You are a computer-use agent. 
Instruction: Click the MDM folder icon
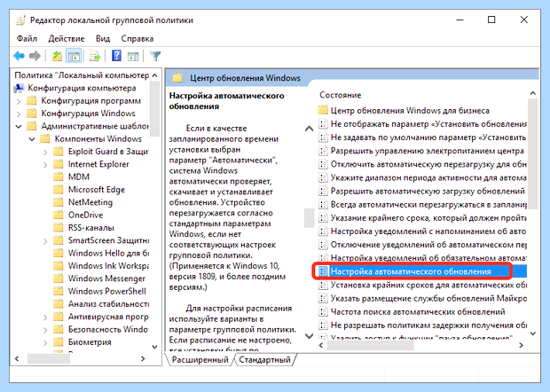(58, 176)
